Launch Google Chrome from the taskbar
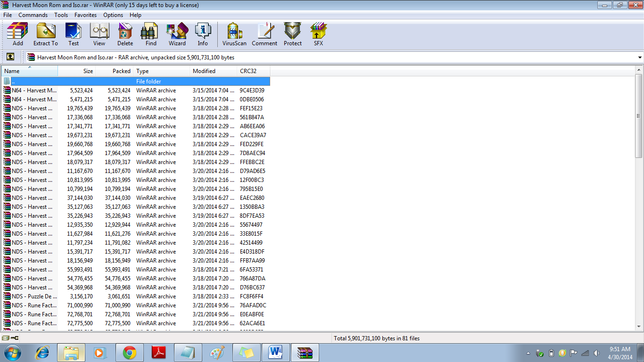Image resolution: width=644 pixels, height=362 pixels. [130, 353]
